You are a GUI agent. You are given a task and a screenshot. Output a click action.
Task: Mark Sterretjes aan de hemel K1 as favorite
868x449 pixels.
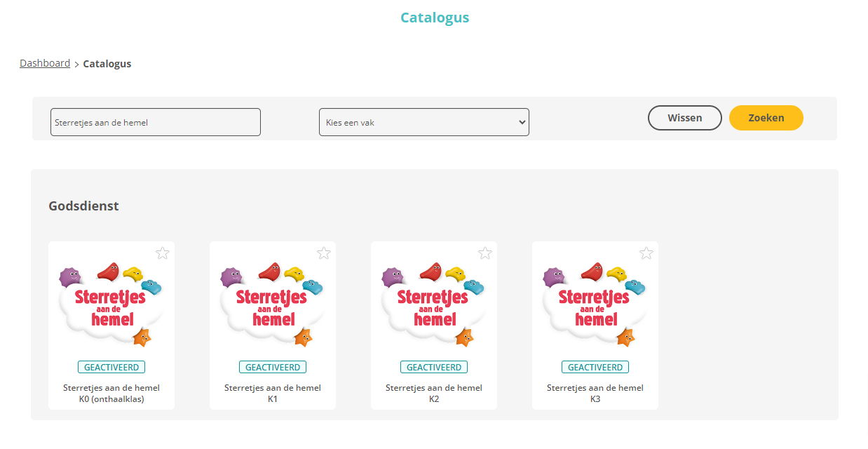323,253
